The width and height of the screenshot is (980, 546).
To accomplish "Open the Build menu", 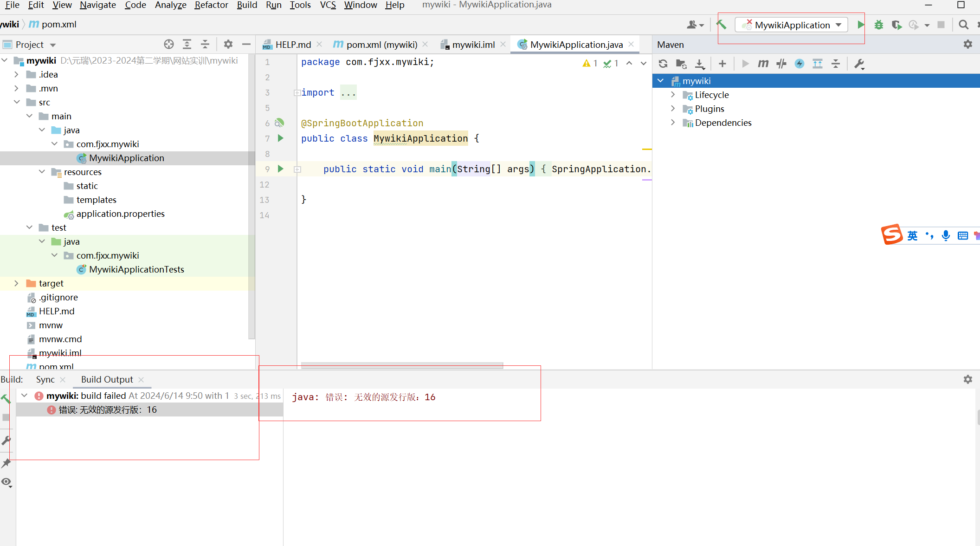I will click(247, 5).
